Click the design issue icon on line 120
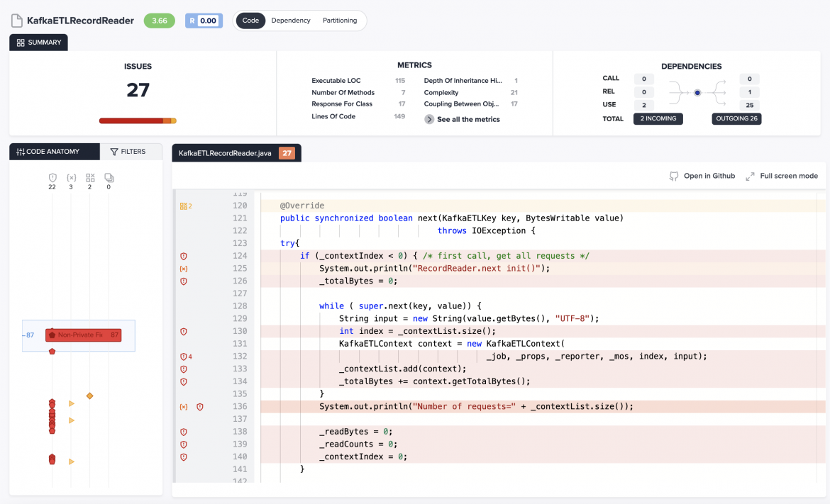The height and width of the screenshot is (504, 830). pyautogui.click(x=184, y=206)
